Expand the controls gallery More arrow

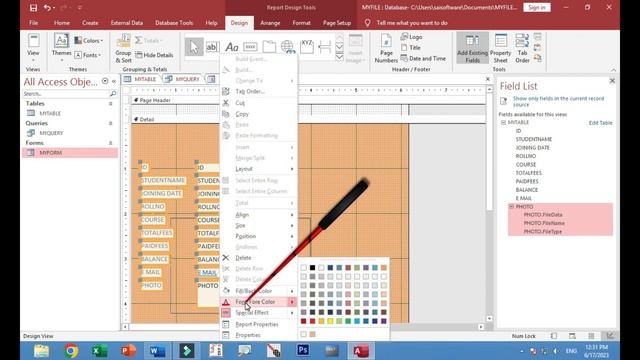pos(339,57)
